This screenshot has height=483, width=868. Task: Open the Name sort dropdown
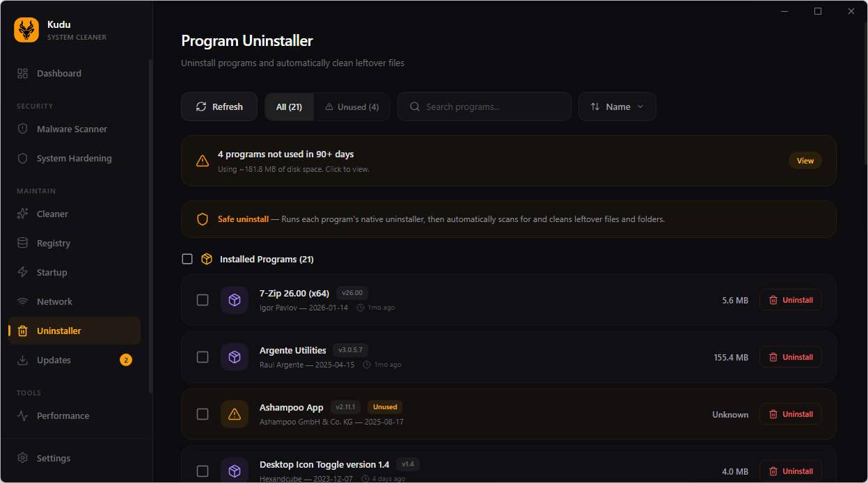tap(617, 106)
